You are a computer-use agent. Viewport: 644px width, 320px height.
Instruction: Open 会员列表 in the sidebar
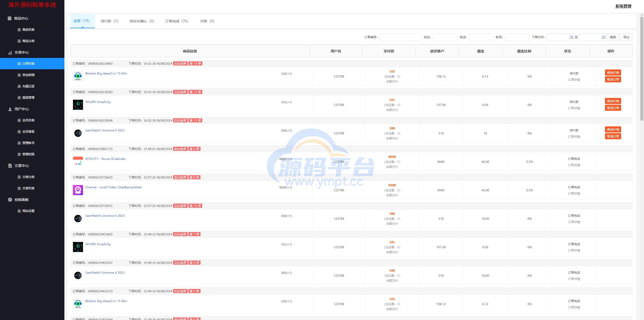28,120
